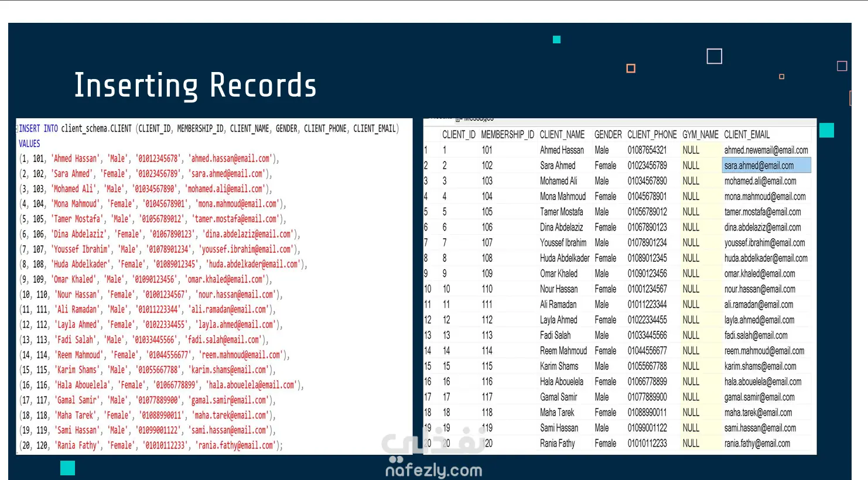Click 'Mona Mahmoud' string in the SQL editor
This screenshot has width=868, height=480.
coord(76,204)
